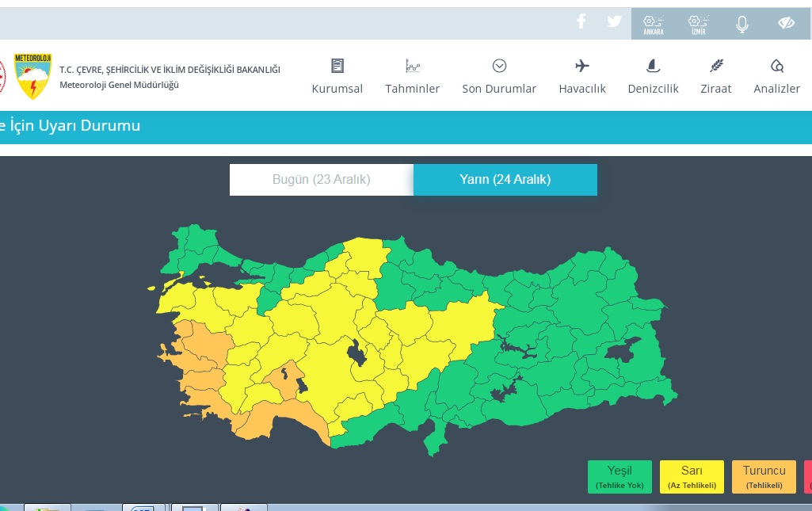The height and width of the screenshot is (511, 812).
Task: Expand the Kurumsal menu
Action: tap(337, 77)
